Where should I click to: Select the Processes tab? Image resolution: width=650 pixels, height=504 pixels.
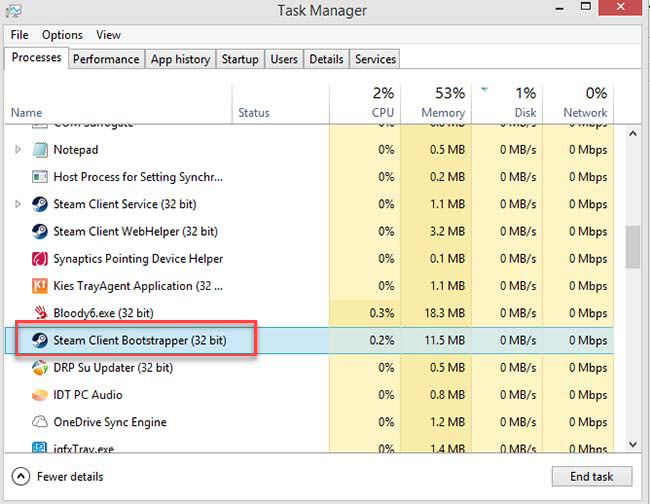[x=36, y=58]
